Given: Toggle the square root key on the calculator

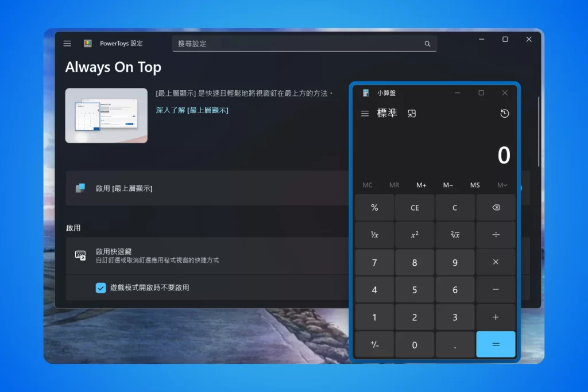Looking at the screenshot, I should pyautogui.click(x=455, y=235).
